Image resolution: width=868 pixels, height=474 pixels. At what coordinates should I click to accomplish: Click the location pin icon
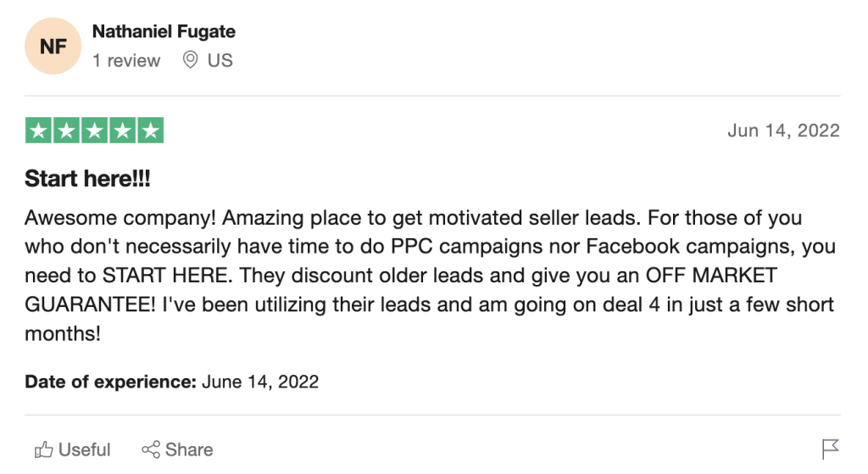(x=191, y=60)
